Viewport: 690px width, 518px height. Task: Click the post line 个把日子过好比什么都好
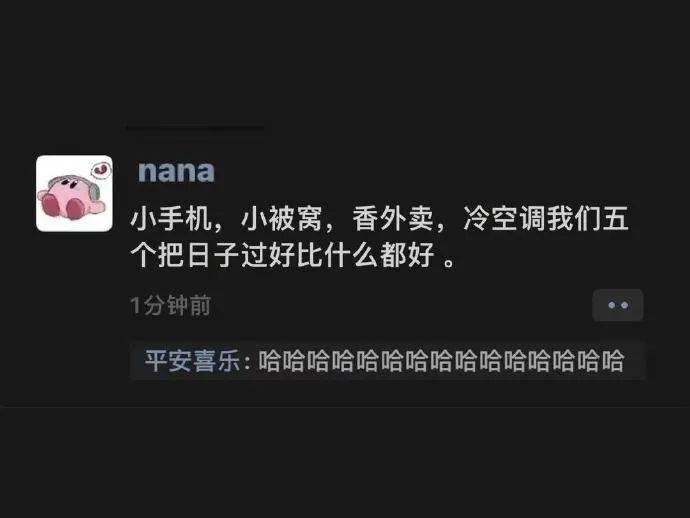pyautogui.click(x=292, y=255)
